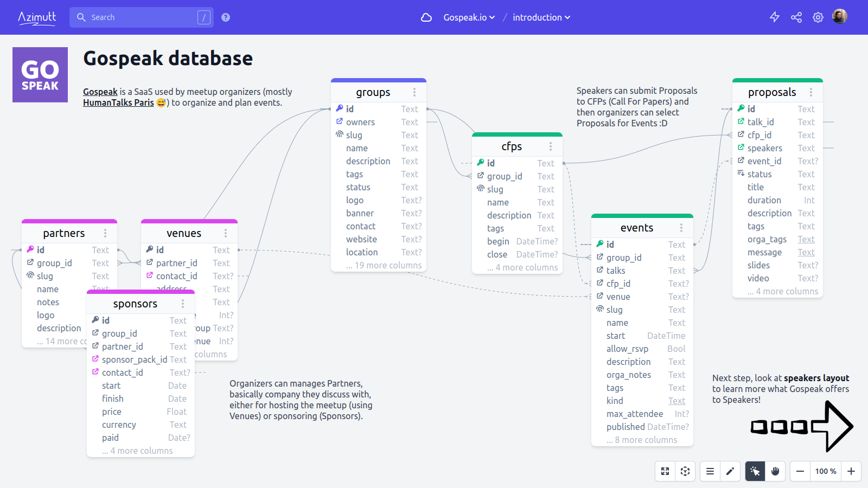Toggle from cursor mode to hand mode
Viewport: 868px width, 488px height.
[x=775, y=471]
